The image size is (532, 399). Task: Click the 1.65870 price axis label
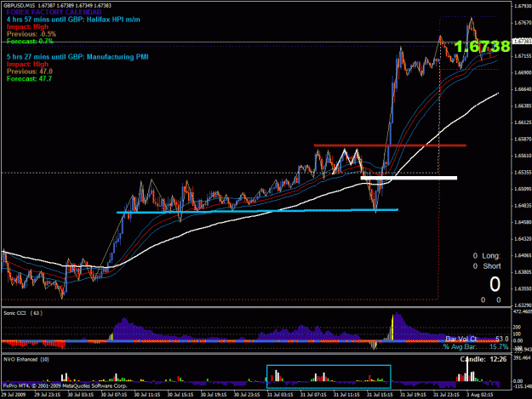point(523,139)
